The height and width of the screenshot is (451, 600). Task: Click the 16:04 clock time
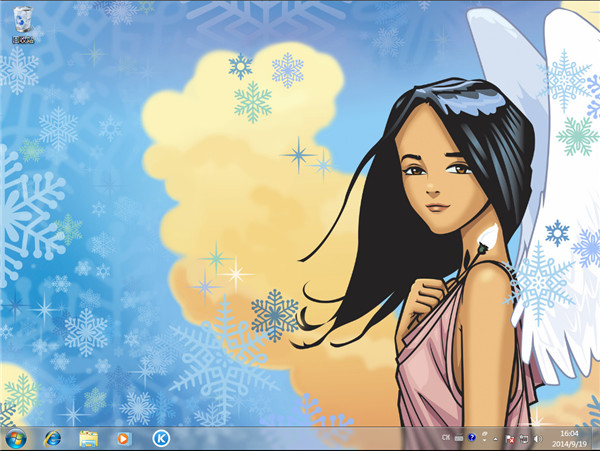point(570,432)
